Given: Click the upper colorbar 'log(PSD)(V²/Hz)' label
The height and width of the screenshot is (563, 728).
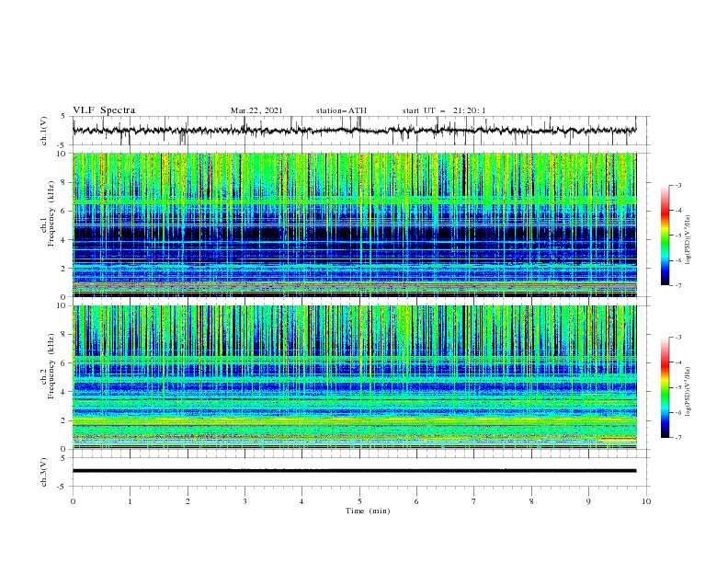Looking at the screenshot, I should pos(688,240).
